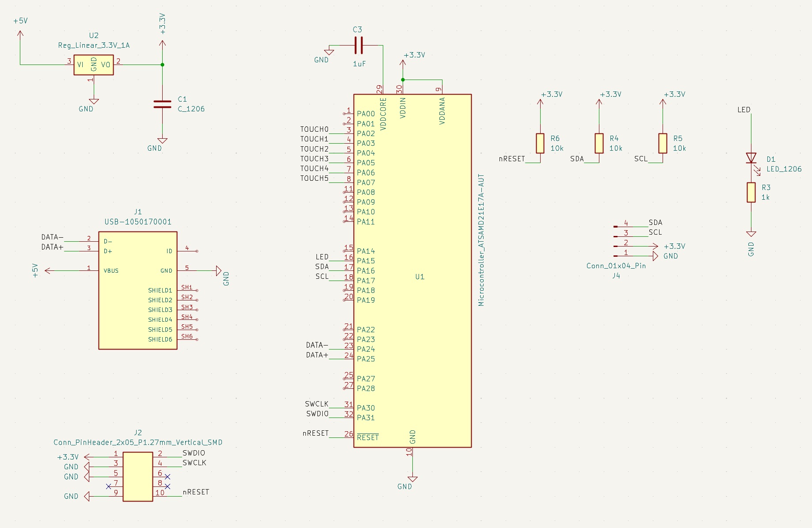Select the TOUCH0 net label
The width and height of the screenshot is (812, 528).
(x=314, y=129)
